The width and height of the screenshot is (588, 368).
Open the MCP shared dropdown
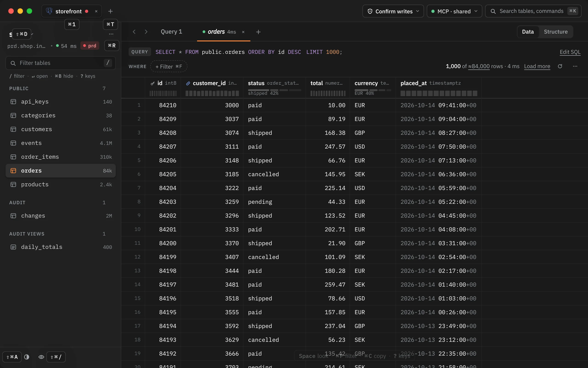(454, 11)
